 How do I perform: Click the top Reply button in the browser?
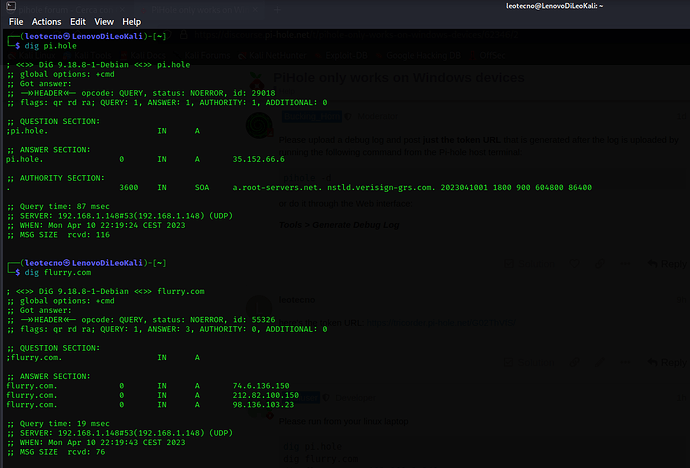668,263
